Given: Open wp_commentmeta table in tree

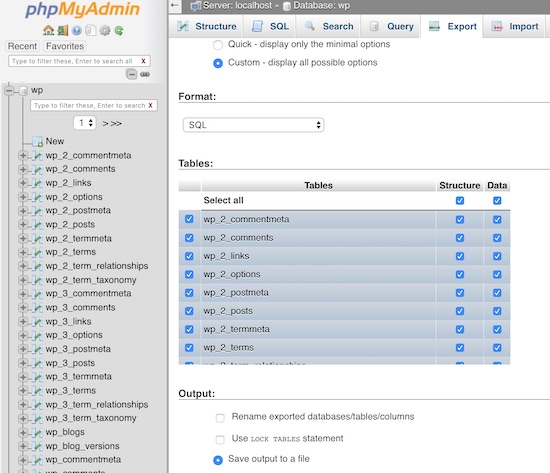Looking at the screenshot, I should 83,460.
